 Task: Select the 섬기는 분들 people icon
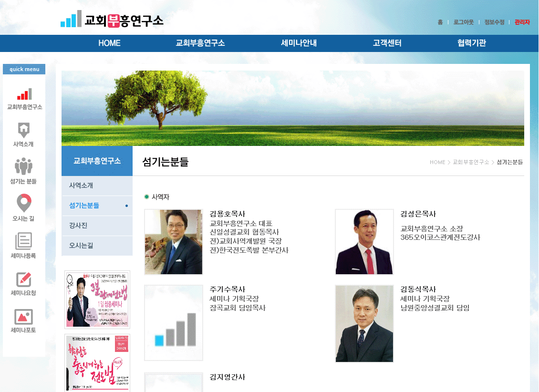tap(23, 171)
